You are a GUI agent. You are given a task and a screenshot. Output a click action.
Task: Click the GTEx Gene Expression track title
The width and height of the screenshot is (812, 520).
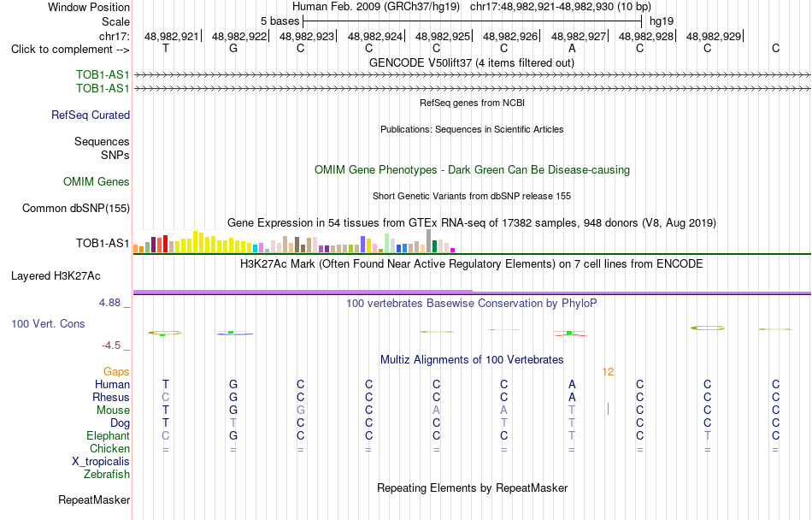472,222
